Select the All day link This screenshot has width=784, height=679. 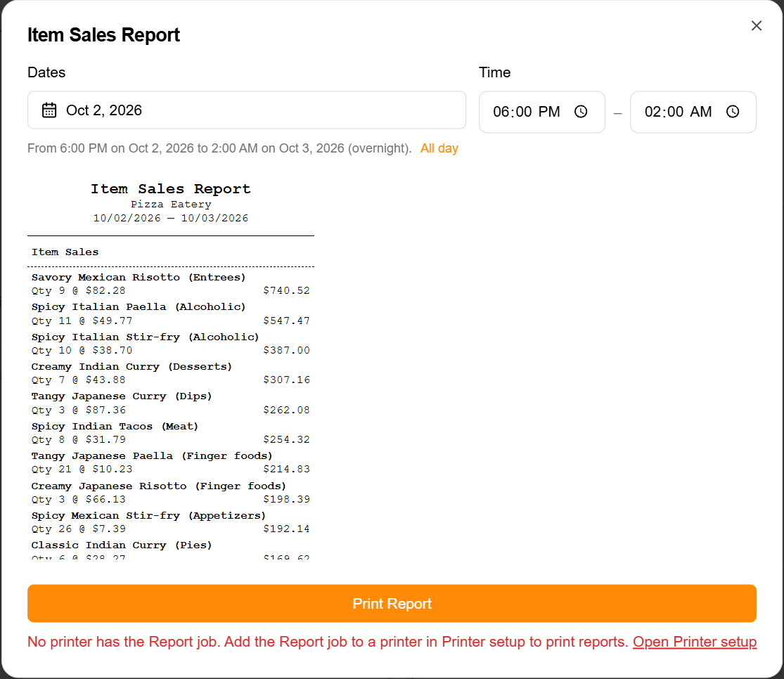[439, 148]
